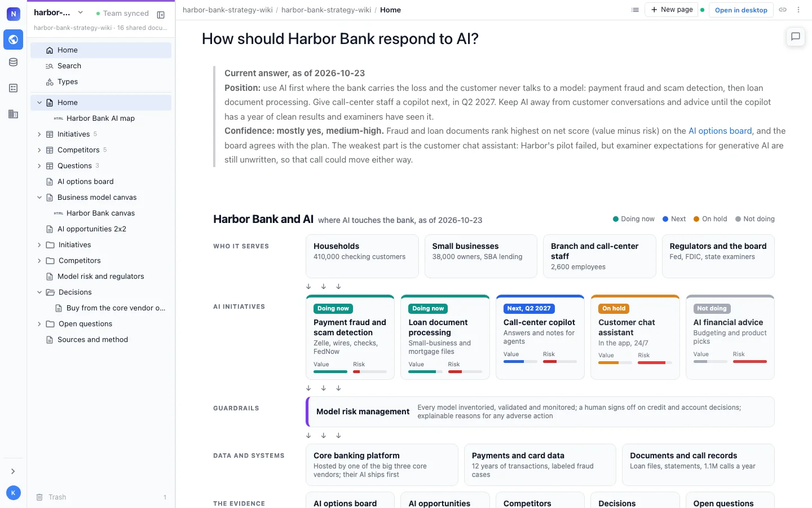Open the database icon in left rail
Image resolution: width=812 pixels, height=508 pixels.
coord(13,62)
